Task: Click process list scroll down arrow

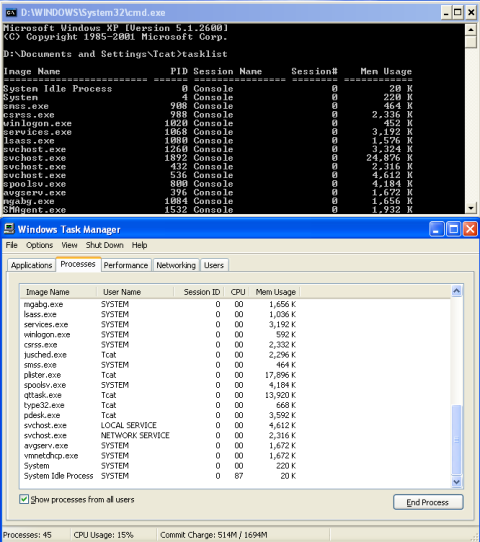Action: pyautogui.click(x=457, y=482)
